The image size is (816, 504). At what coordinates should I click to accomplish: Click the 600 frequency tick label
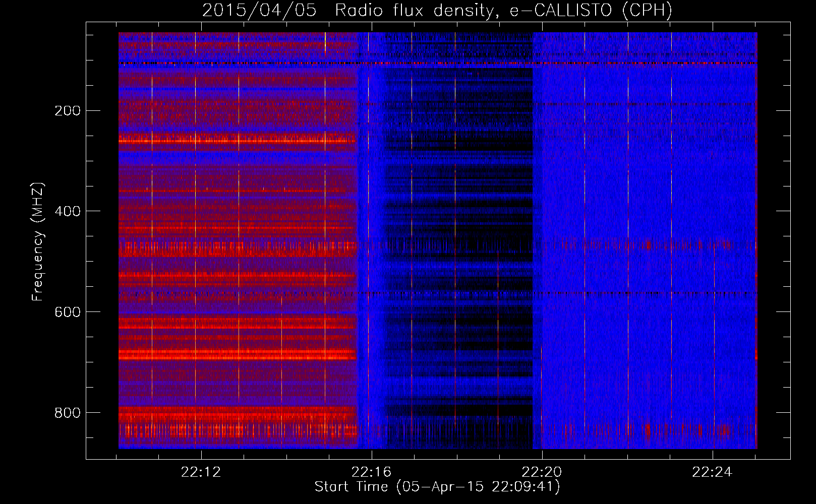[x=68, y=312]
